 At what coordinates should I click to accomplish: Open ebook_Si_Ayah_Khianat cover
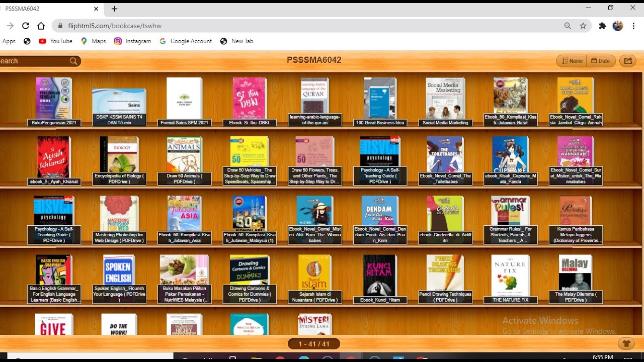pos(54,160)
